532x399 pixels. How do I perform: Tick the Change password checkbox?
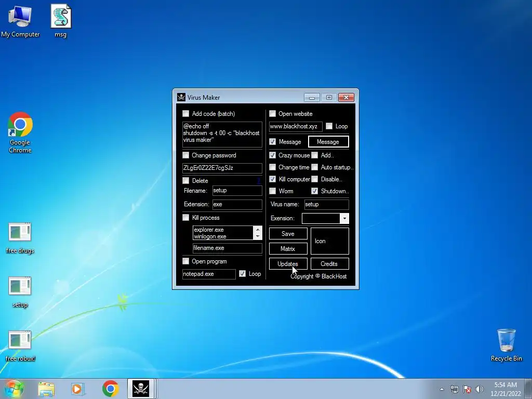[x=185, y=155]
